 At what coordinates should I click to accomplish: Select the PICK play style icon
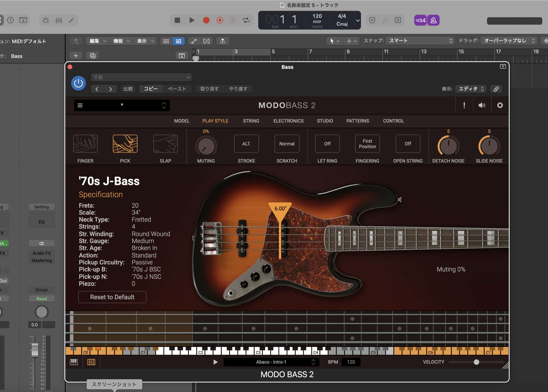click(125, 144)
